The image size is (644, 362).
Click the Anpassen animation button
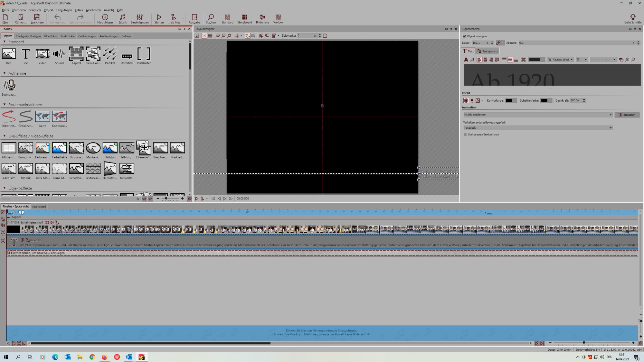627,115
